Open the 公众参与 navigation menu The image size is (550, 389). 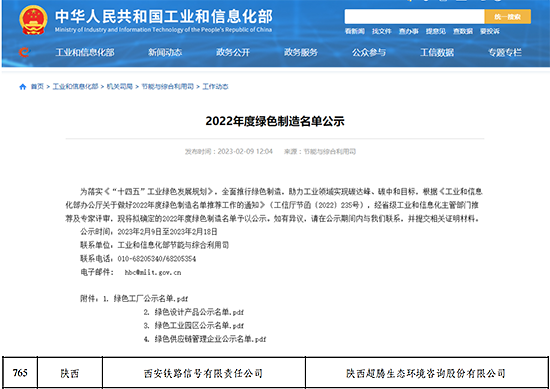(x=369, y=53)
